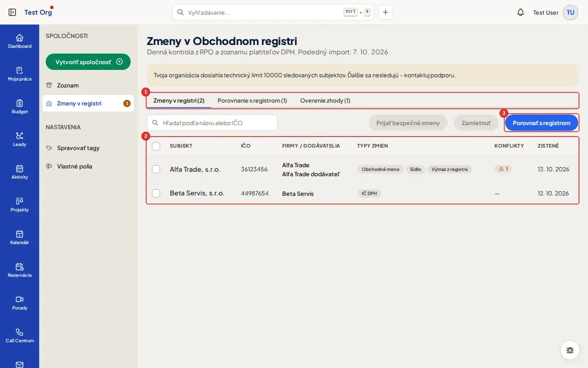Click the Test Org logo
Viewport: 588px width, 368px height.
(38, 12)
